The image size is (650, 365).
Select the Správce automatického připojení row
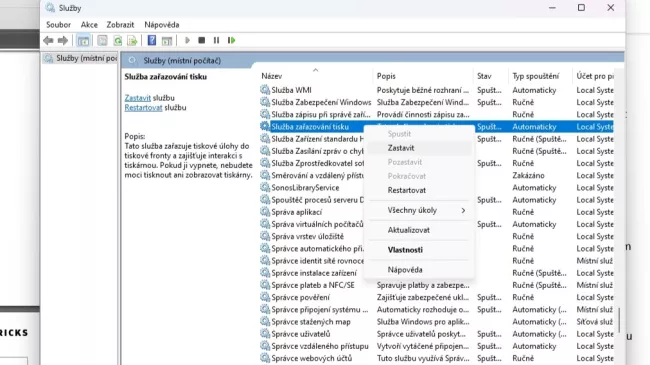(x=437, y=248)
